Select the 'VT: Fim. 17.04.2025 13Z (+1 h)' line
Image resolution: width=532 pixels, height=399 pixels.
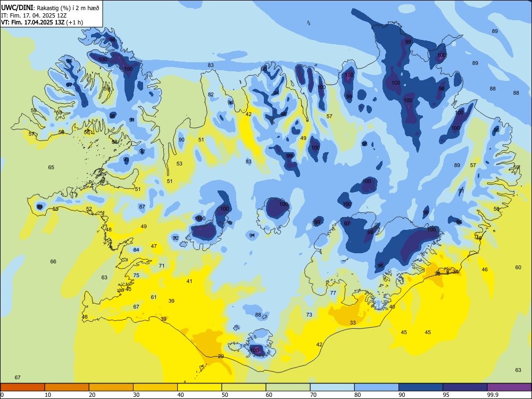pos(42,22)
